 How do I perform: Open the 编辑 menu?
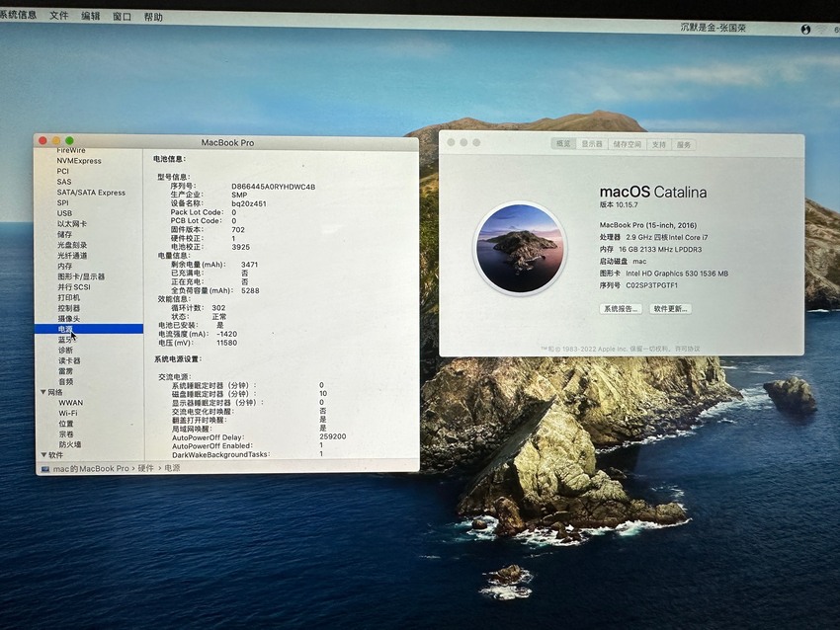click(91, 16)
